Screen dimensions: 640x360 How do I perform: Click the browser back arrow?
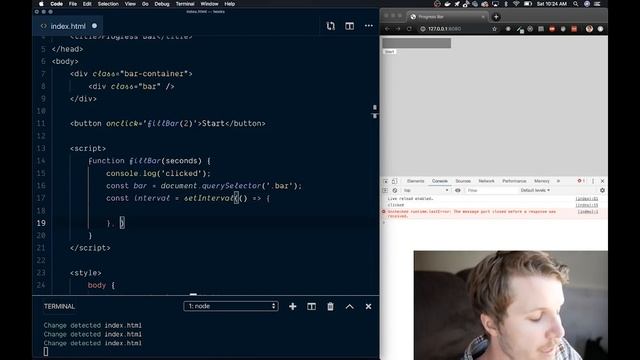click(387, 29)
